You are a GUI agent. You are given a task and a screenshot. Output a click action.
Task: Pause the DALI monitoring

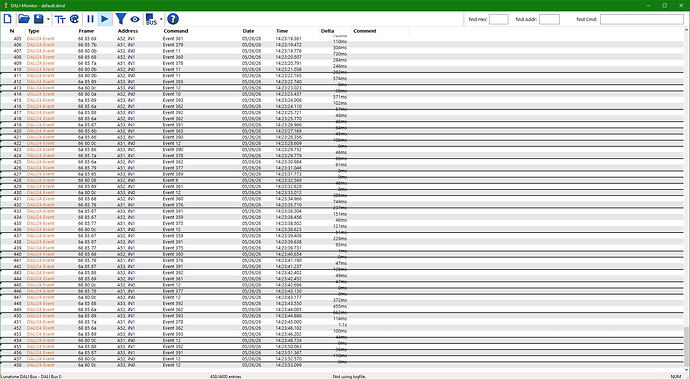coord(90,19)
